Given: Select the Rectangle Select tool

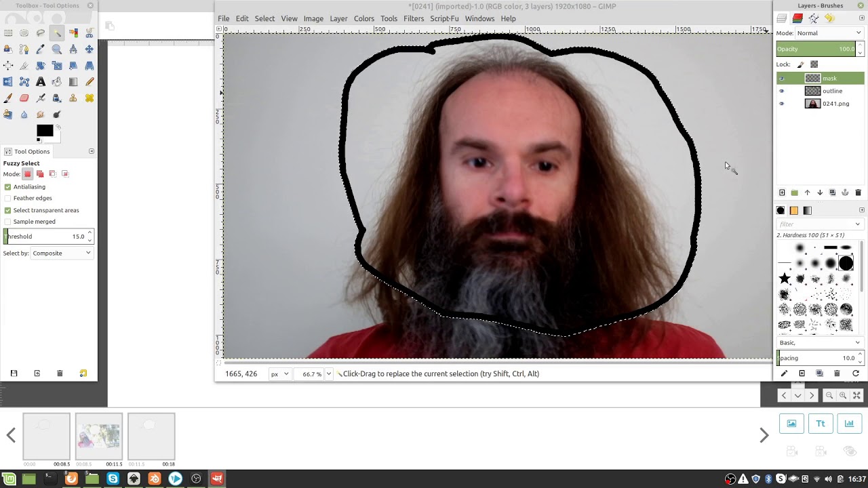Looking at the screenshot, I should coord(8,33).
